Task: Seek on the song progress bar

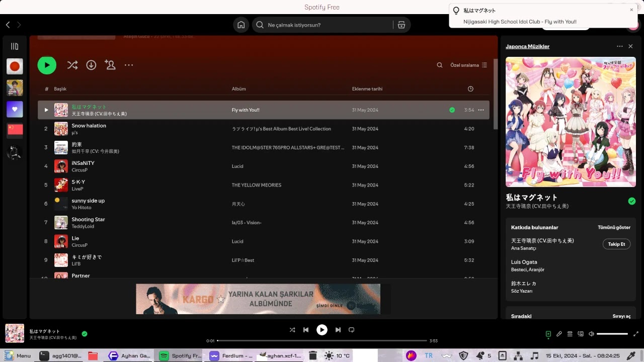Action: [x=322, y=340]
